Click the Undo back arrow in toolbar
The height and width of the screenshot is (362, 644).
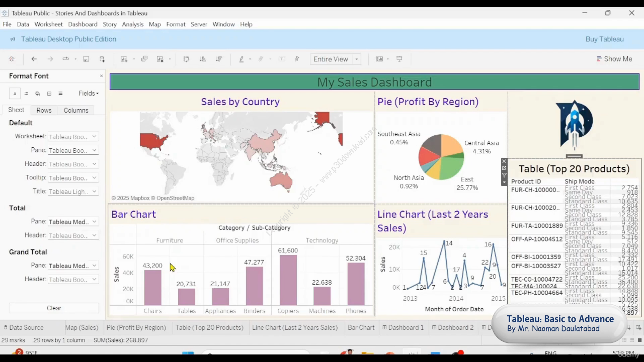[34, 59]
